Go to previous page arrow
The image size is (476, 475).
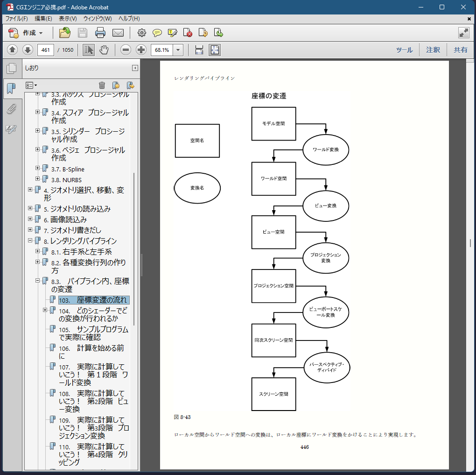click(x=13, y=50)
